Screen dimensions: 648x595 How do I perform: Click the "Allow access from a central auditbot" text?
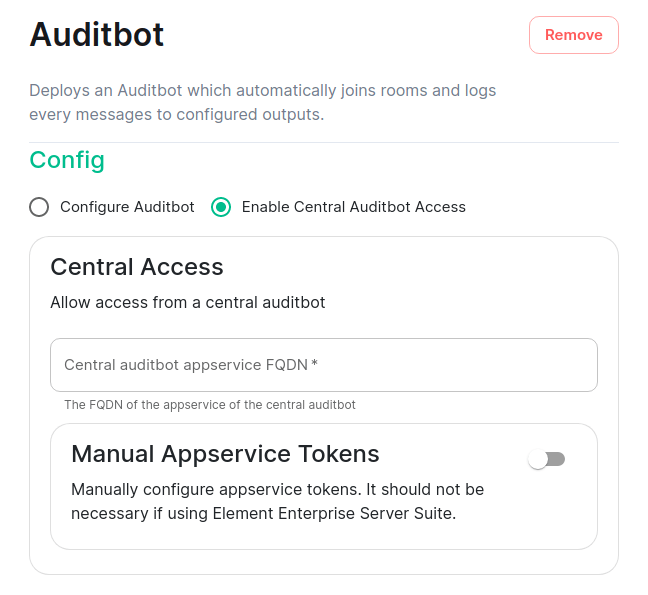187,302
